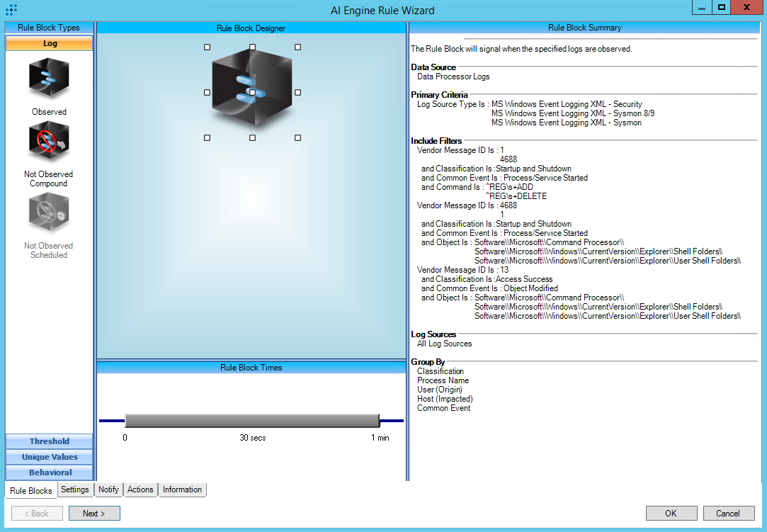Select the Observed log block icon
The image size is (767, 532).
(x=49, y=79)
